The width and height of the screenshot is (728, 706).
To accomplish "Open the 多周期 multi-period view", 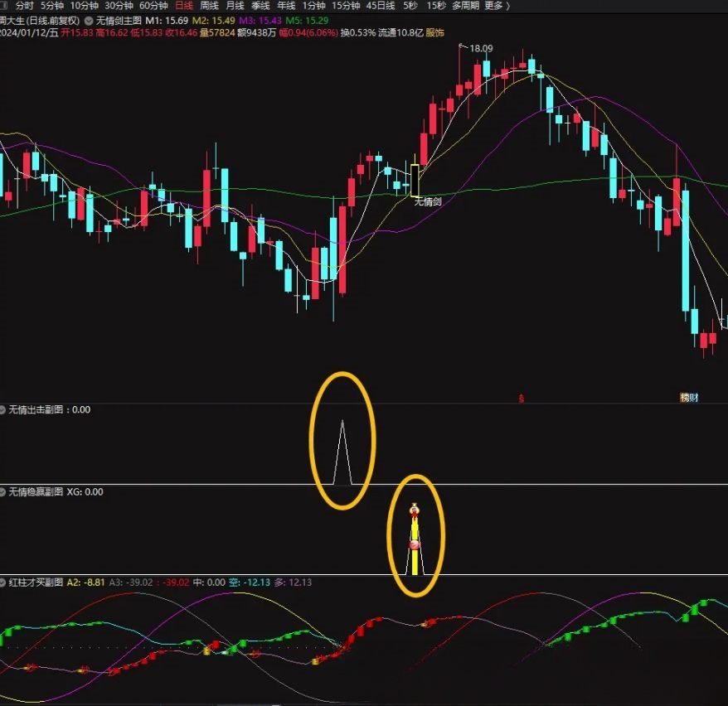I will coord(465,6).
